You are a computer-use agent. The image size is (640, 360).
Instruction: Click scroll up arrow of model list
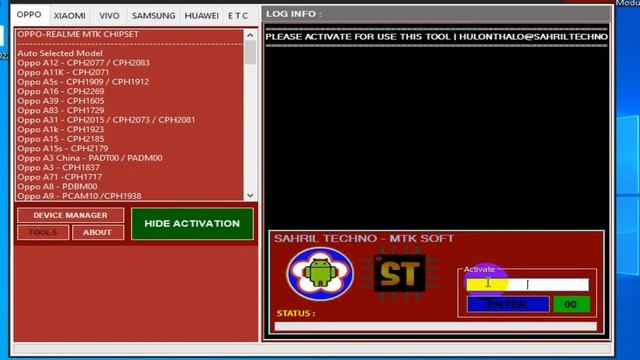click(x=250, y=35)
